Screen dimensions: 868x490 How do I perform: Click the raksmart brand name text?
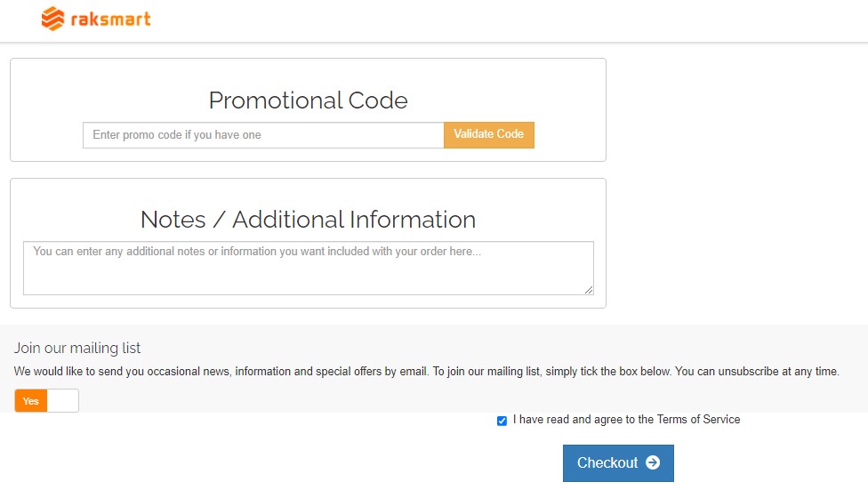pos(110,20)
